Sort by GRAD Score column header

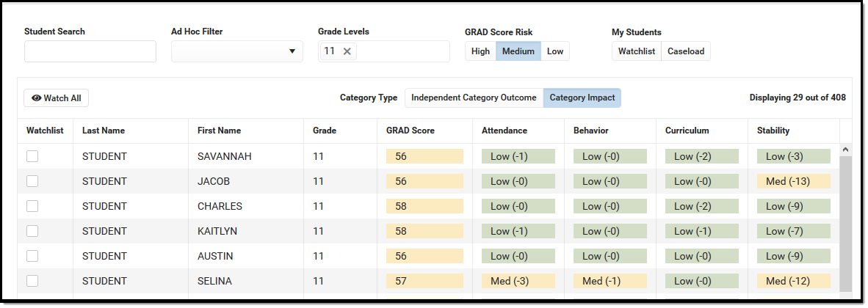(x=411, y=131)
